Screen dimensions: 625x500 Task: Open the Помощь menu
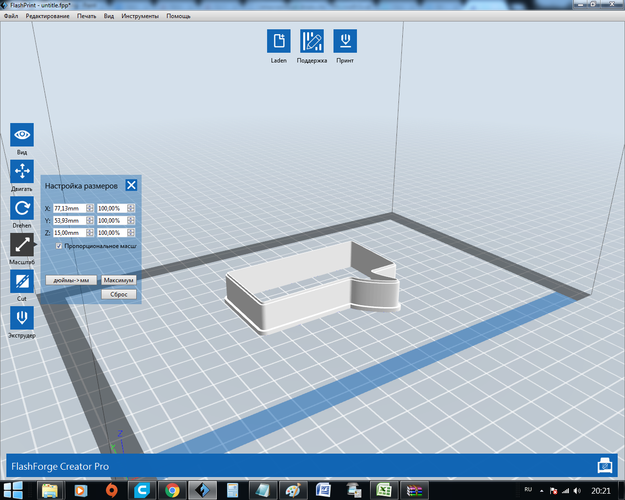[x=178, y=16]
